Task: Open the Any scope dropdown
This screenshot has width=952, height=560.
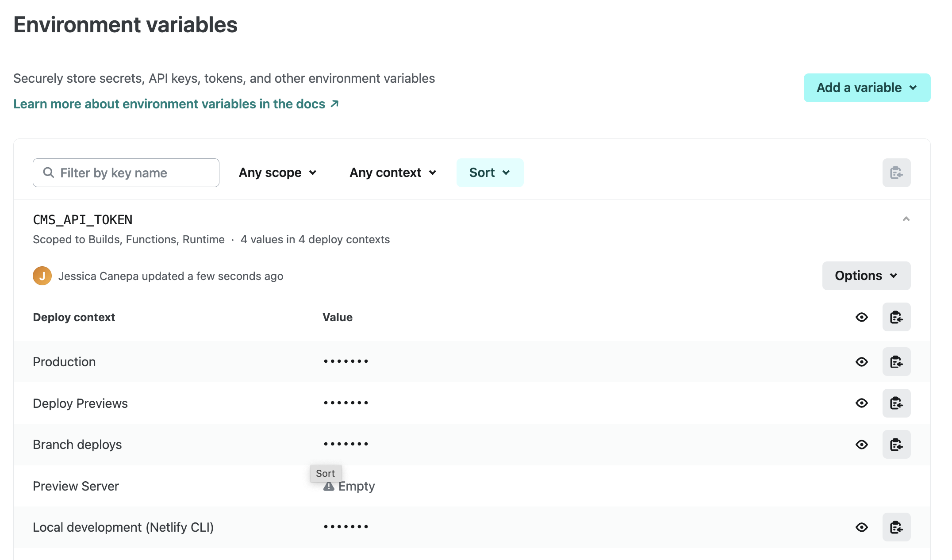Action: [277, 173]
